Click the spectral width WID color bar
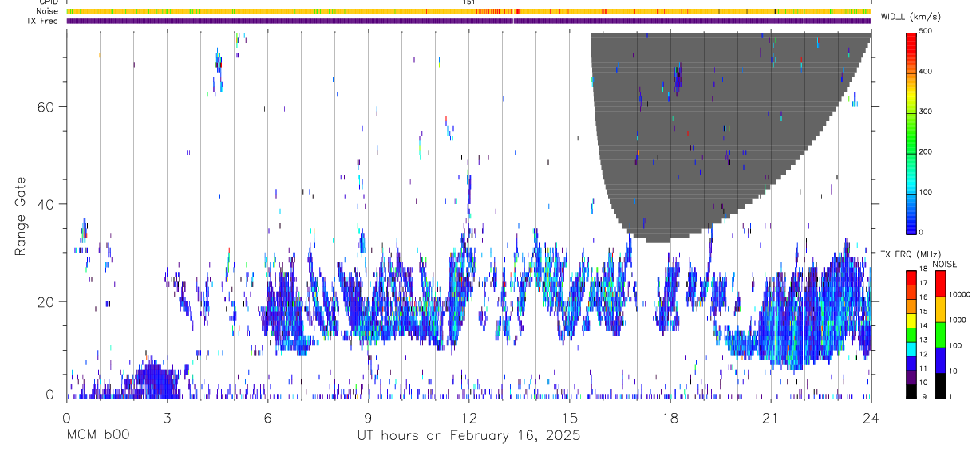Screen dimensions: 980x452 [x=911, y=132]
